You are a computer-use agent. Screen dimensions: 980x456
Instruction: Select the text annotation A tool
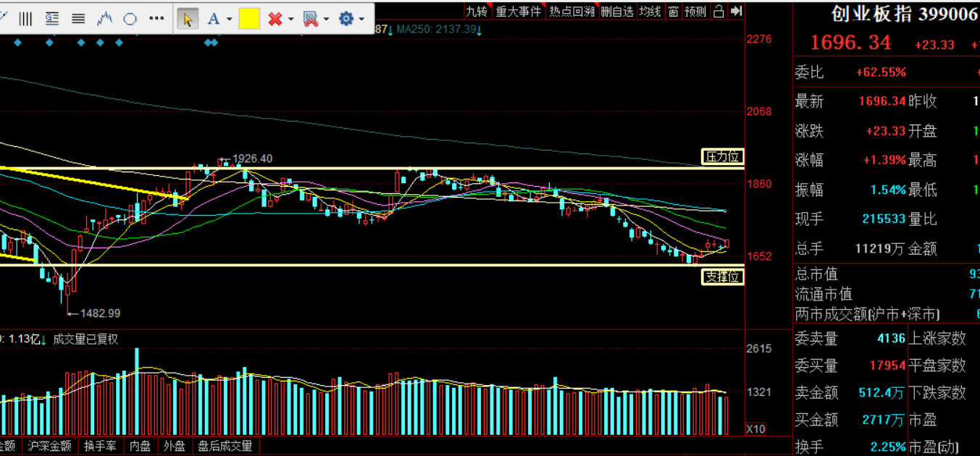pos(213,19)
